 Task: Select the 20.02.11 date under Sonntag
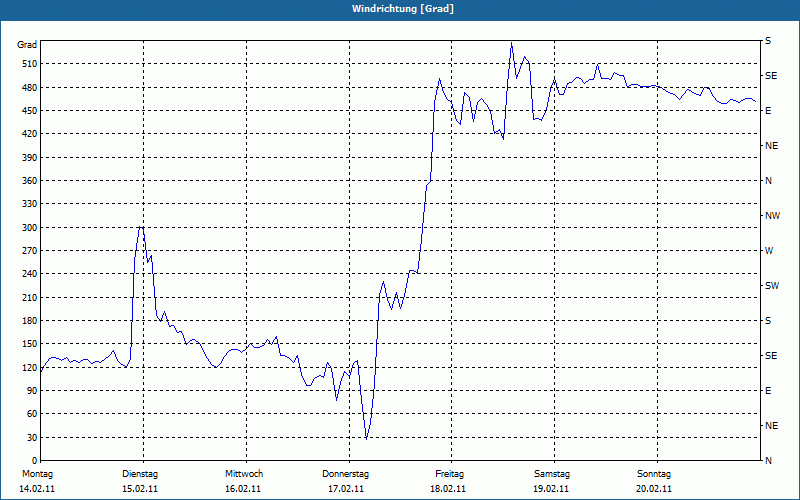(x=654, y=489)
